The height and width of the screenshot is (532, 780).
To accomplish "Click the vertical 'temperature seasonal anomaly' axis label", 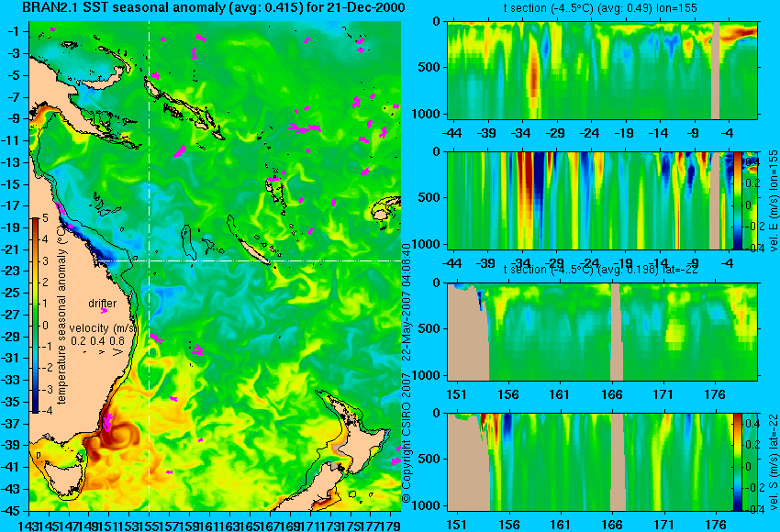I will [61, 315].
